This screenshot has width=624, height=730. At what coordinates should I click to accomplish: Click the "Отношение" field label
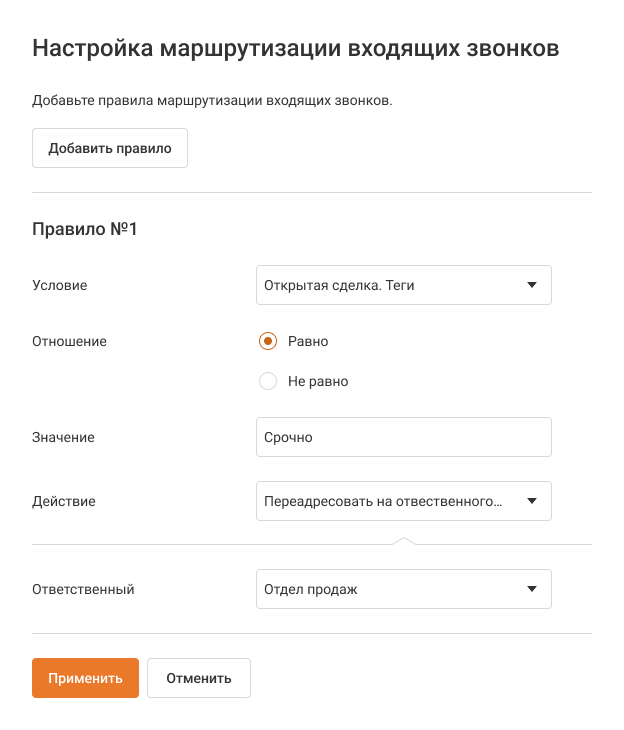pyautogui.click(x=70, y=341)
